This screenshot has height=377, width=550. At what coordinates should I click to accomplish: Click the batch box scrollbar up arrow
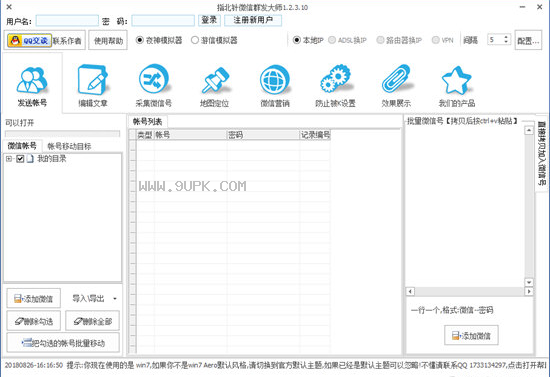pos(529,130)
